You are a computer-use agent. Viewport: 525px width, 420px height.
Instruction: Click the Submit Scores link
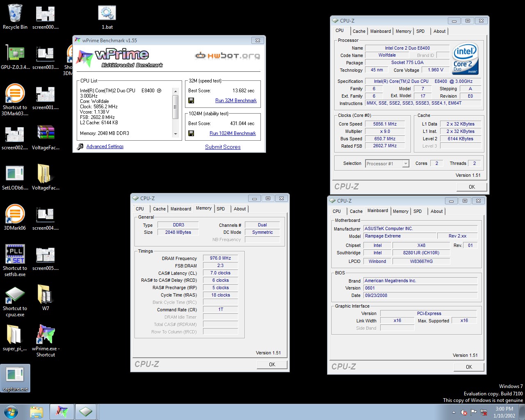(223, 147)
